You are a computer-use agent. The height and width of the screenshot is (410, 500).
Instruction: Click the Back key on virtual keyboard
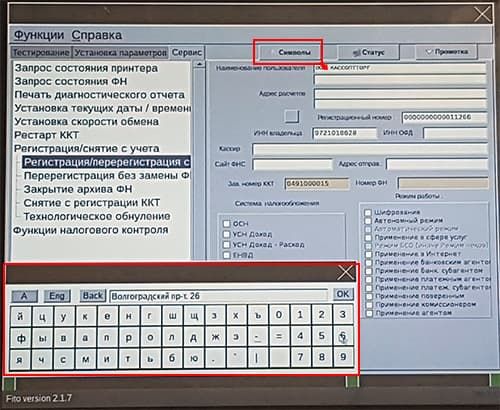(93, 296)
